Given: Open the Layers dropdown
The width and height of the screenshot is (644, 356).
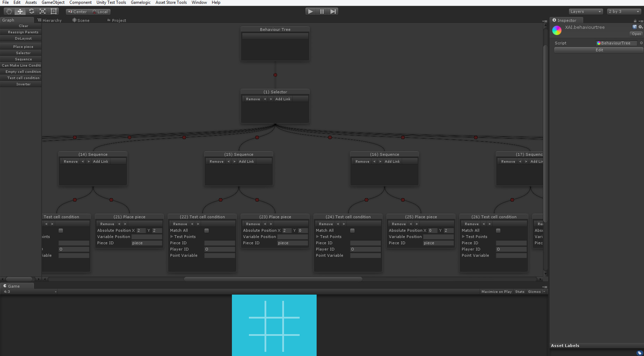Looking at the screenshot, I should tap(585, 11).
